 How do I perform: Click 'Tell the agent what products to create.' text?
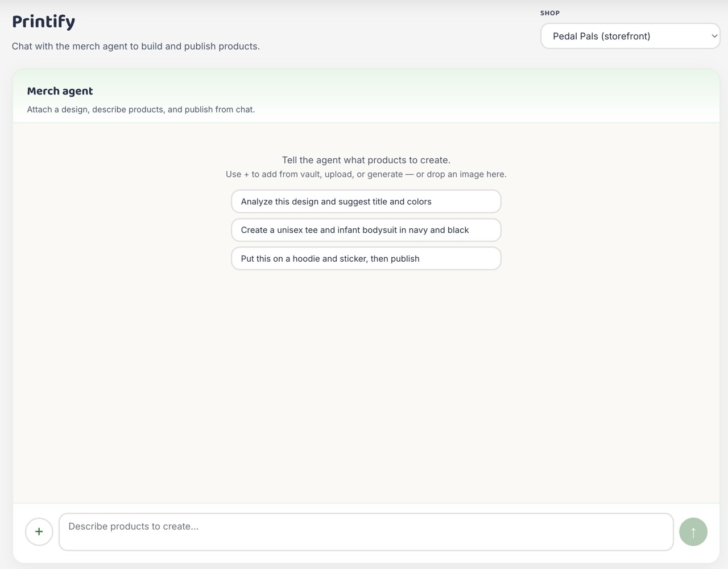click(366, 160)
